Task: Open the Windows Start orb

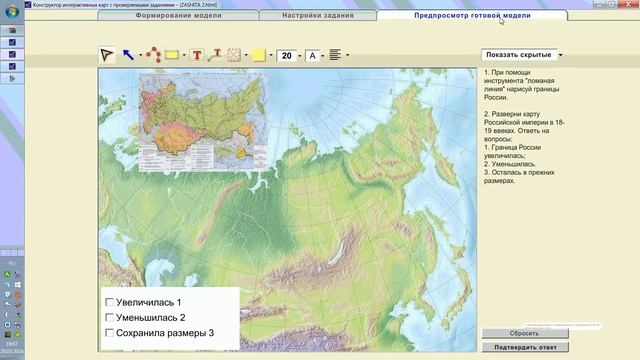Action: tap(12, 11)
